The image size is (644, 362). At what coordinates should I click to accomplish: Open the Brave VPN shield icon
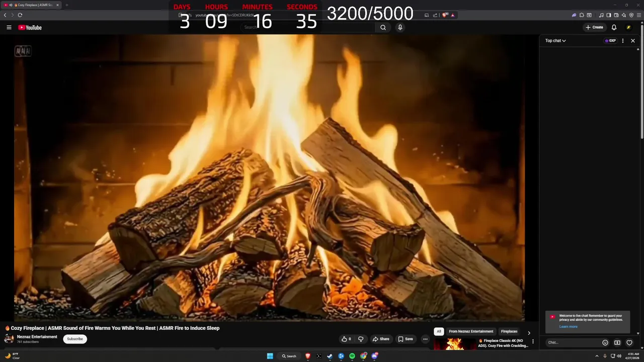pos(631,15)
